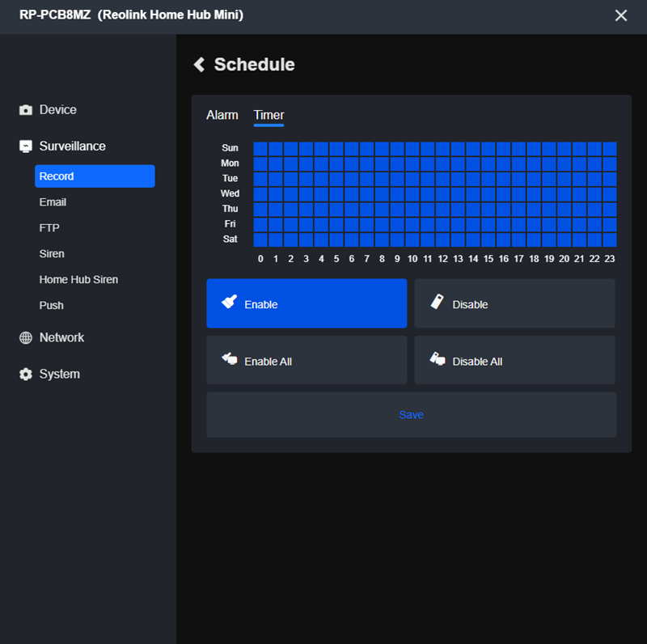Screen dimensions: 647x644
Task: Open the Home Hub Siren page
Action: tap(78, 279)
